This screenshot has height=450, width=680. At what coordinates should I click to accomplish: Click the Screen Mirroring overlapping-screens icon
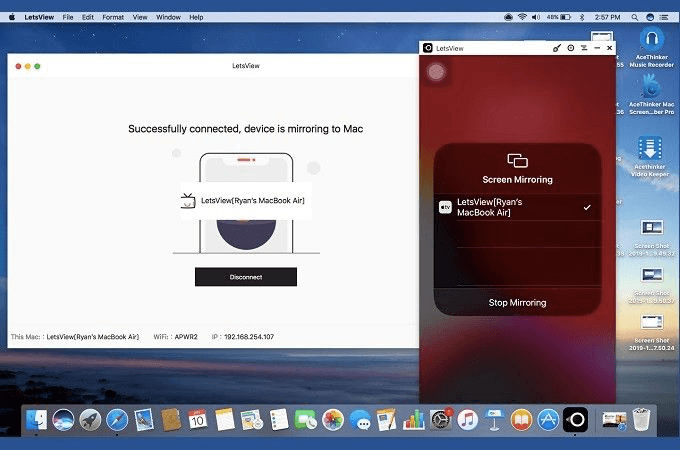[517, 160]
